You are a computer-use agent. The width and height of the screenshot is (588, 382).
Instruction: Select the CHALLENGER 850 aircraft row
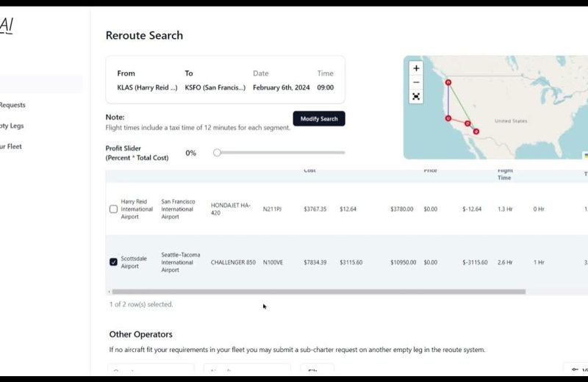tap(233, 262)
